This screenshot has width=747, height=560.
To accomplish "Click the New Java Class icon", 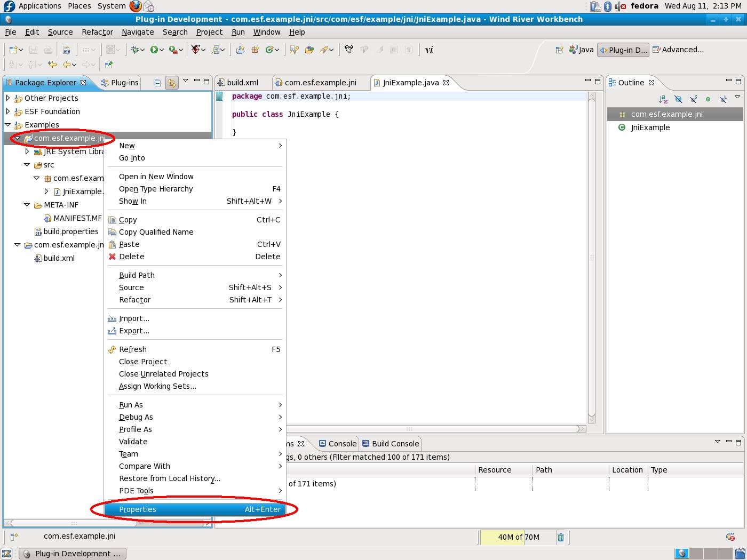I will coord(270,50).
